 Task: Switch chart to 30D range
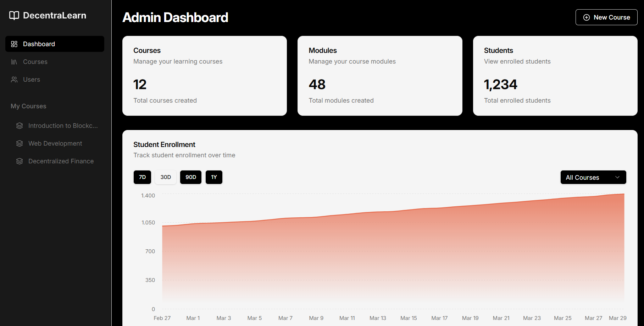166,177
